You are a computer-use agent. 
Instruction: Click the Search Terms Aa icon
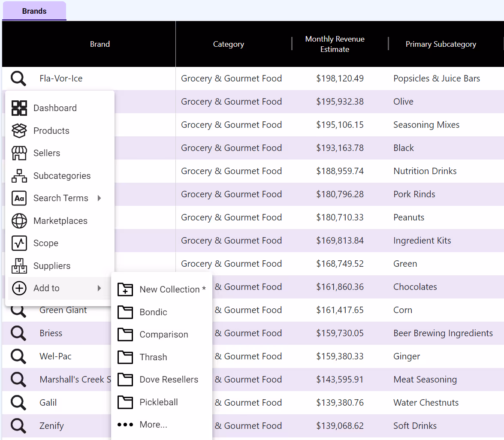[19, 198]
